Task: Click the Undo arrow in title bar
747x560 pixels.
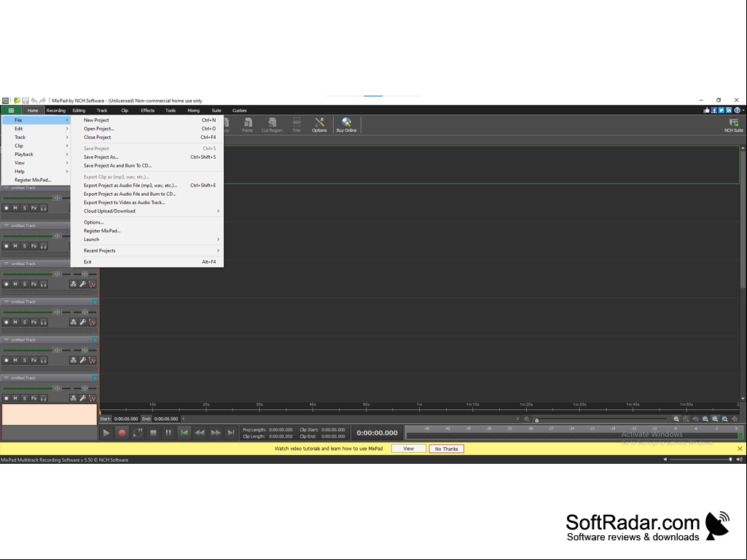Action: click(34, 100)
